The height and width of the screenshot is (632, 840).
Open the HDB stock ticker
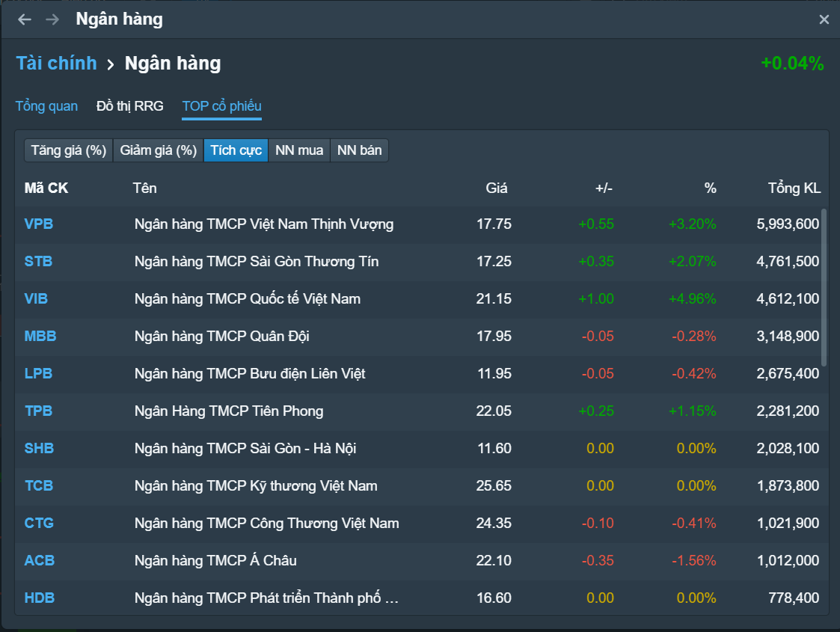point(40,598)
